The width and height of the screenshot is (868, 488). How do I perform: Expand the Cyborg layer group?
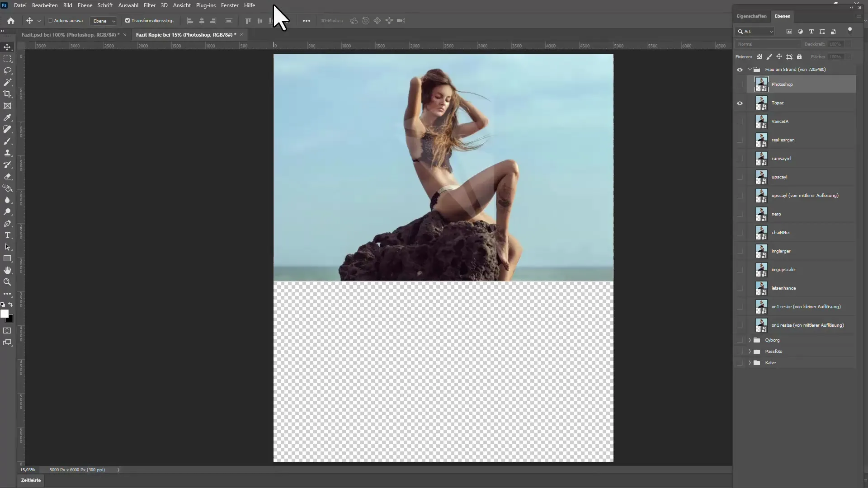(750, 340)
